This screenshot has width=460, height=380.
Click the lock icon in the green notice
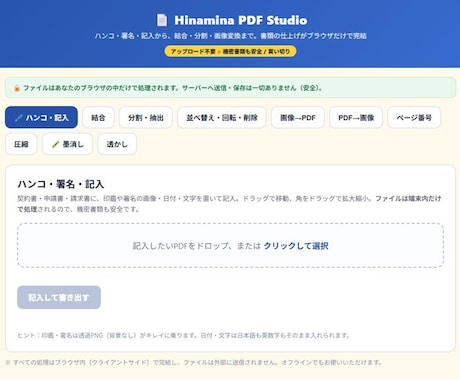[x=17, y=88]
